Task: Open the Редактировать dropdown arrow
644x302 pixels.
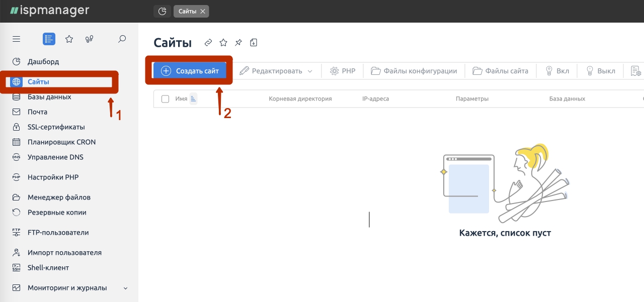Action: click(x=310, y=70)
